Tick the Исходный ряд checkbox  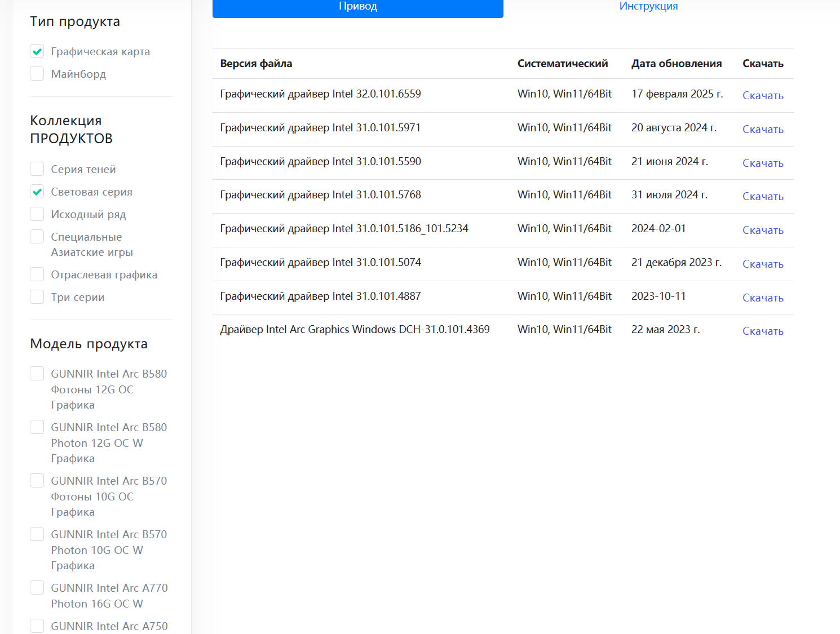tap(37, 214)
